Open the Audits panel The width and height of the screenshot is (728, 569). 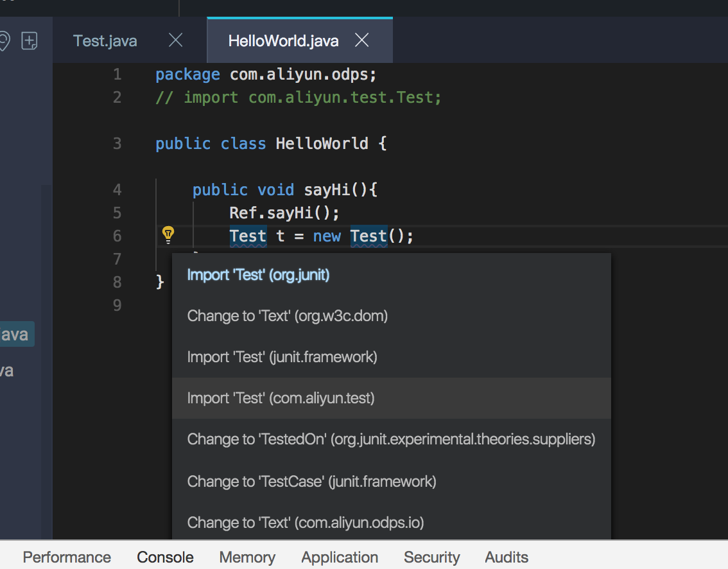click(507, 557)
